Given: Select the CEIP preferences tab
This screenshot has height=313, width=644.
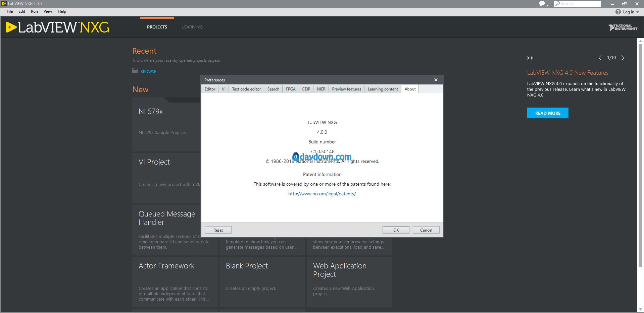Looking at the screenshot, I should pyautogui.click(x=306, y=89).
